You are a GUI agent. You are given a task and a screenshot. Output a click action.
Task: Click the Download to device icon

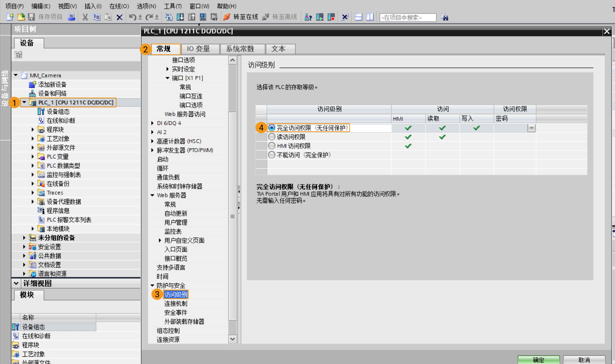[x=180, y=17]
